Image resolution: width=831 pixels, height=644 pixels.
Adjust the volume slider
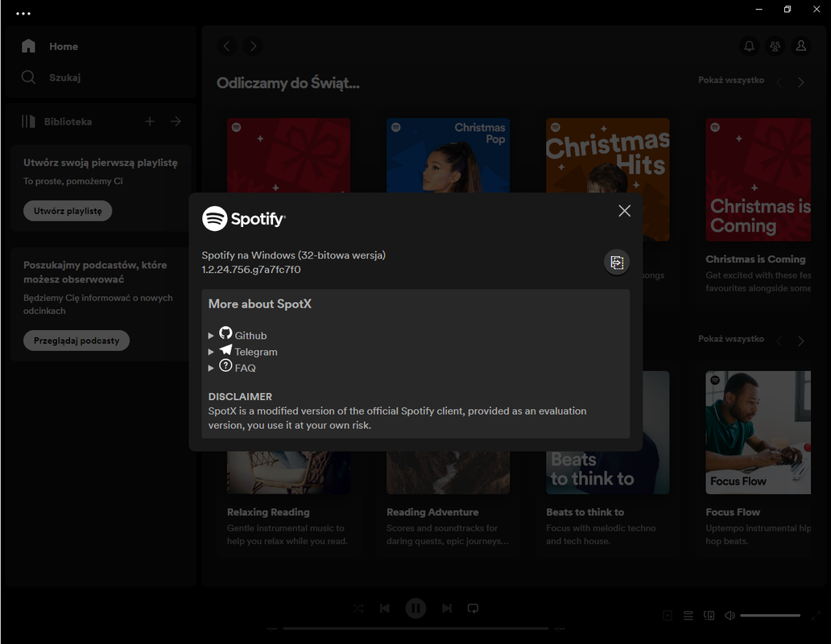point(770,615)
